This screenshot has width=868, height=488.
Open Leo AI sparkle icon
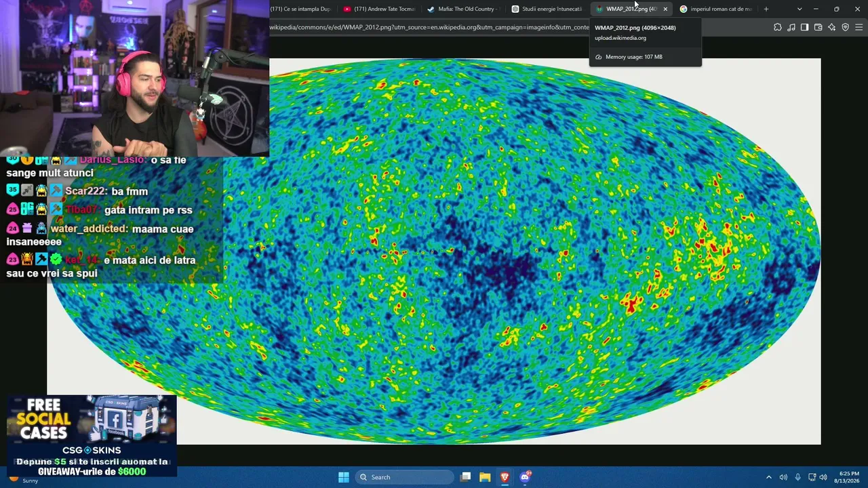pyautogui.click(x=831, y=27)
